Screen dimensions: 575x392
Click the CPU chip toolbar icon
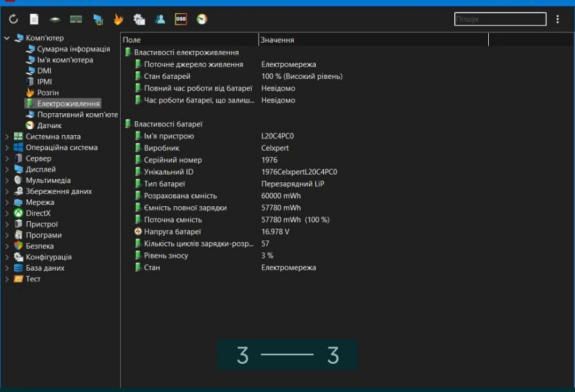pos(55,20)
